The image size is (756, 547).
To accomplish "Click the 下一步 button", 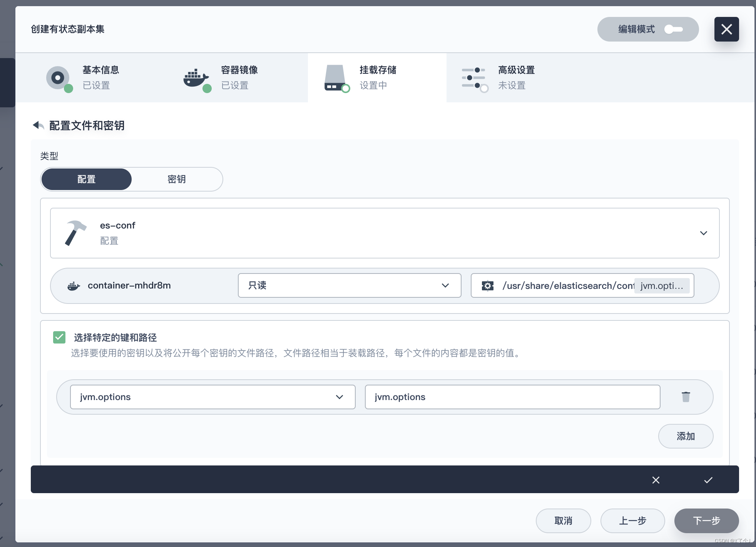I will click(x=707, y=521).
